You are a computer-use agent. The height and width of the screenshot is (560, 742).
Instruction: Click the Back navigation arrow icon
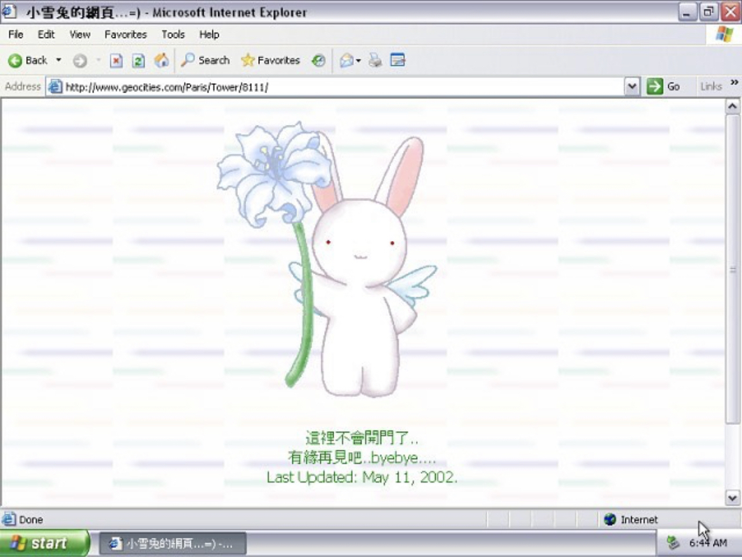point(15,61)
